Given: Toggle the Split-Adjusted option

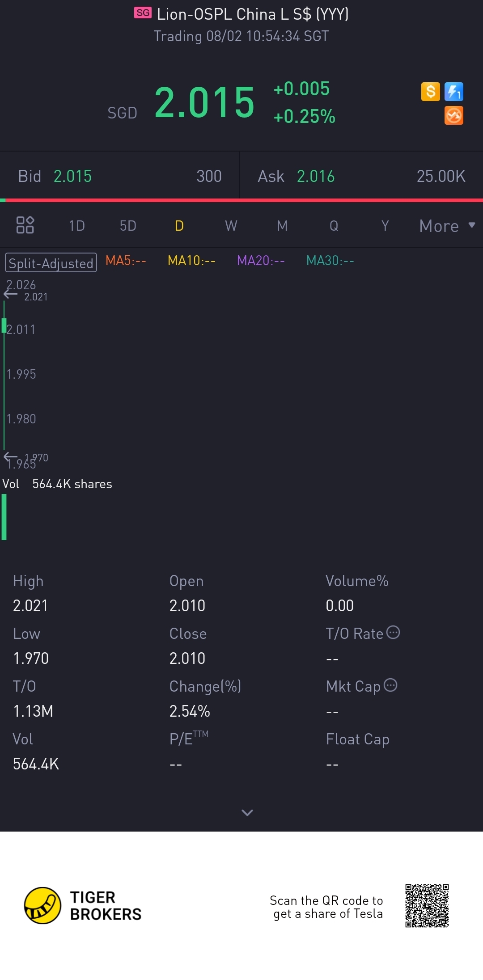Looking at the screenshot, I should point(51,263).
